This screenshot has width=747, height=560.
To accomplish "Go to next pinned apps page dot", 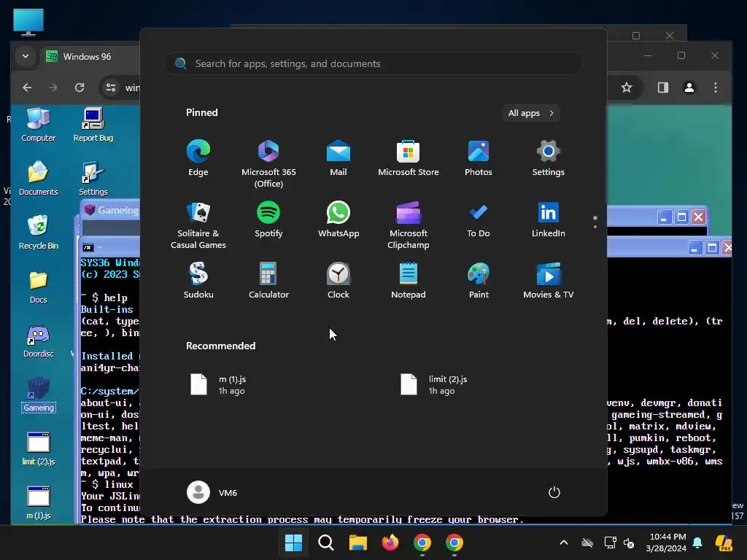I will [595, 227].
